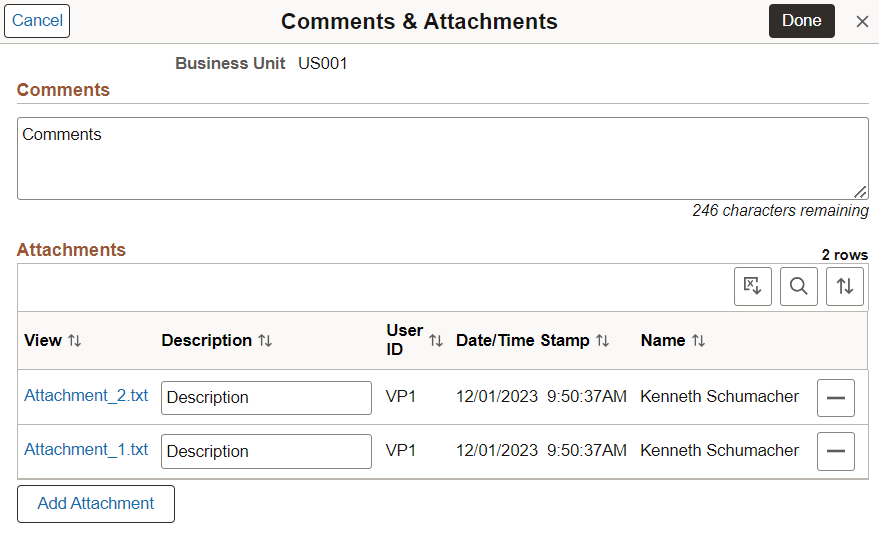
Task: Focus the Comments text area
Action: [443, 159]
